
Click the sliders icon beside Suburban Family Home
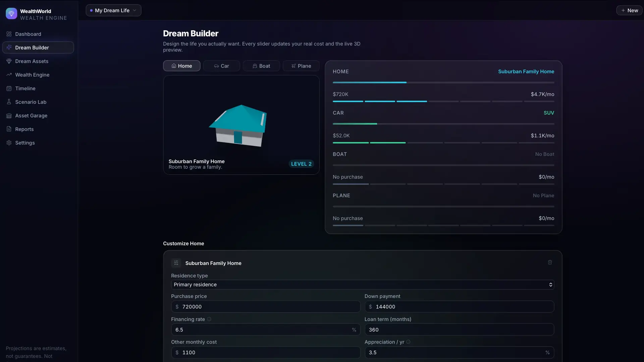pyautogui.click(x=176, y=263)
